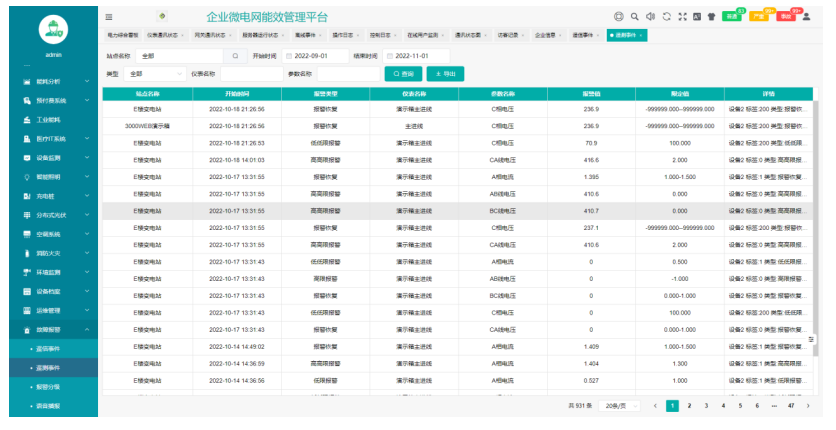This screenshot has height=430, width=836.
Task: Open the orange 严重 alarm badge
Action: (759, 17)
